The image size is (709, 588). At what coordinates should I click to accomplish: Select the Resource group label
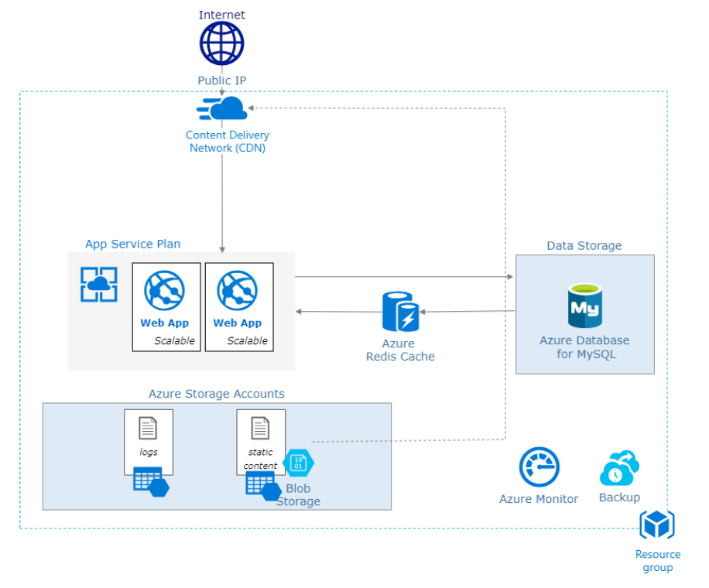pos(658,561)
